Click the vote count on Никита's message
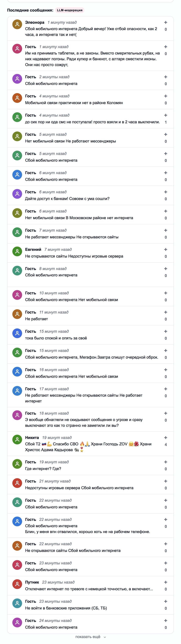181x644 pixels. click(x=165, y=444)
